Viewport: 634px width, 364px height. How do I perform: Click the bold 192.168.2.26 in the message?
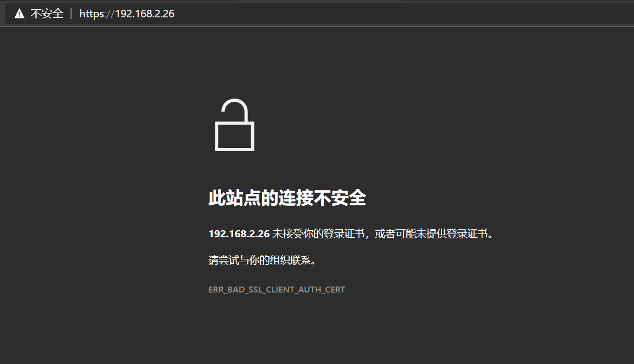[x=239, y=234]
